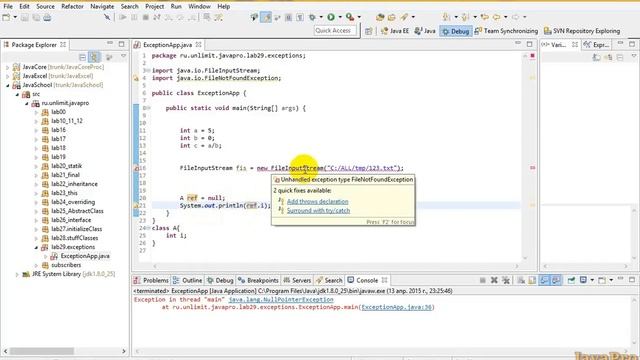Viewport: 640px width, 360px height.
Task: Click the Next Annotation toolbar icon
Action: [x=446, y=17]
